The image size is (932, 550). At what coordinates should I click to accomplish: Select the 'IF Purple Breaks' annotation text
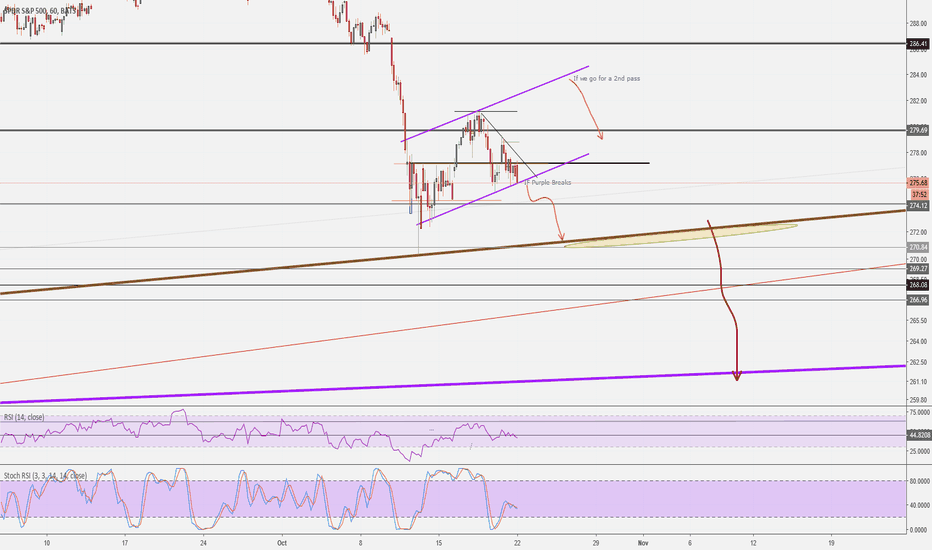click(x=547, y=183)
